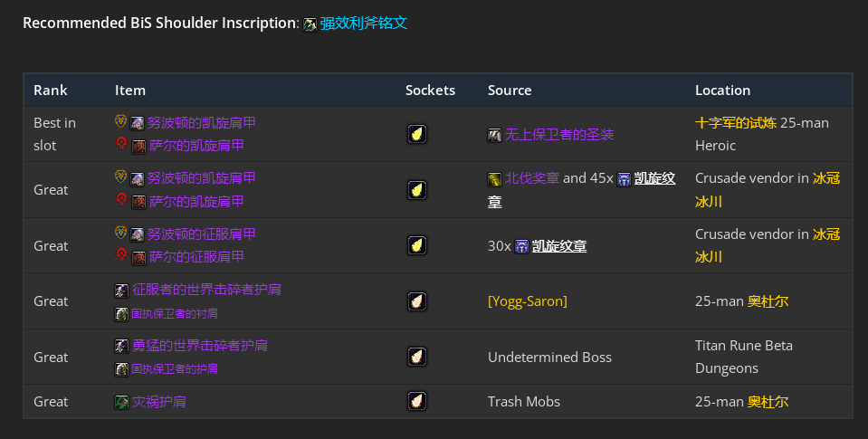Open the 灾祸护肩 item link
Viewport: 868px width, 439px height.
[159, 402]
